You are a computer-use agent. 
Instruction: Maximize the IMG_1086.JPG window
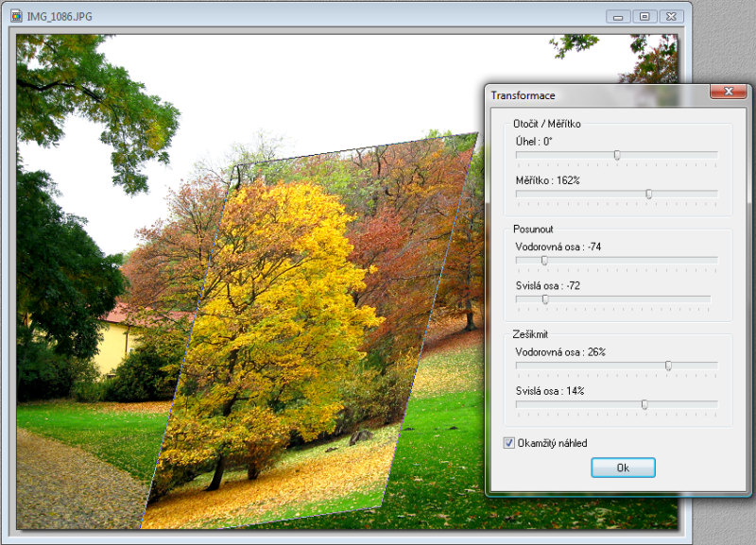[644, 16]
